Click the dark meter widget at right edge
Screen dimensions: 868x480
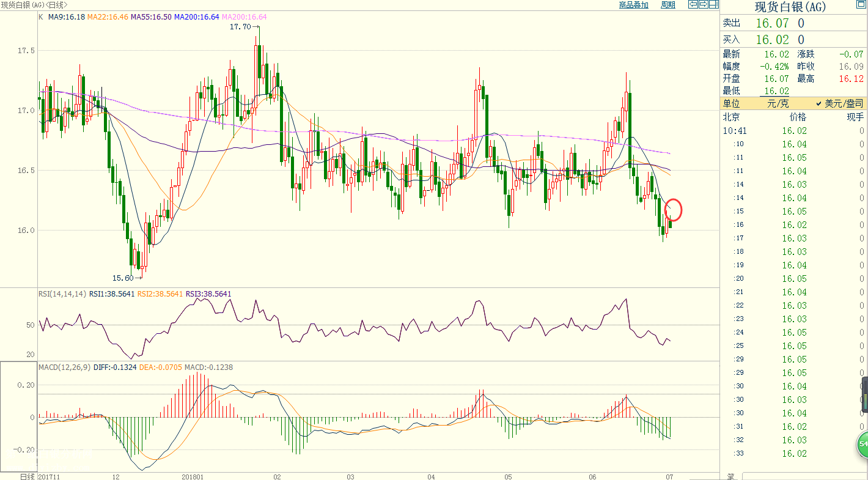coord(864,395)
